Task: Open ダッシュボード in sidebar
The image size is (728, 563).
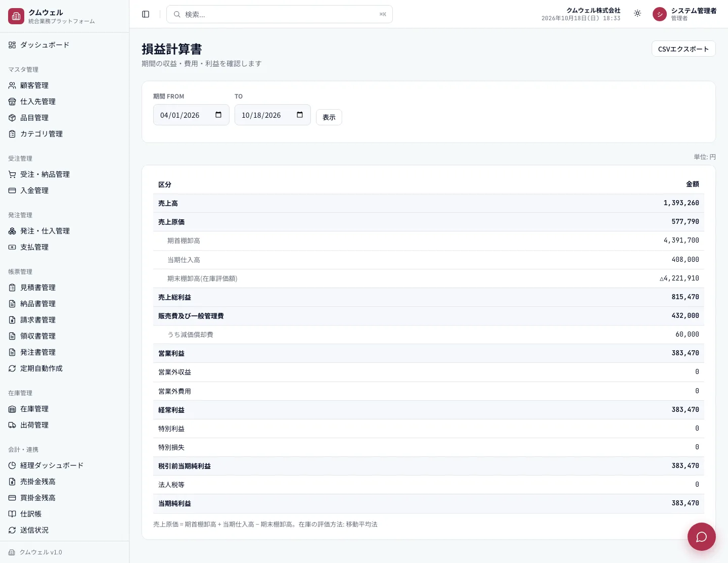Action: (64, 45)
